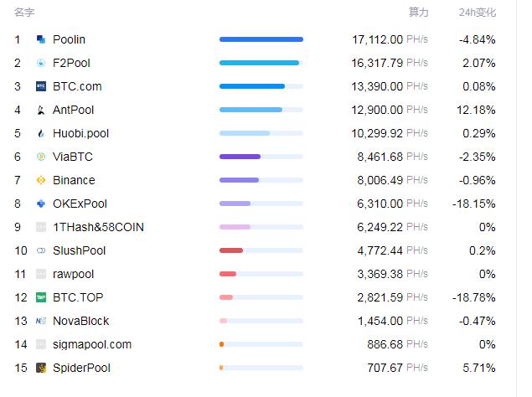Image resolution: width=532 pixels, height=397 pixels.
Task: Click the Poolin pool logo icon
Action: point(41,39)
